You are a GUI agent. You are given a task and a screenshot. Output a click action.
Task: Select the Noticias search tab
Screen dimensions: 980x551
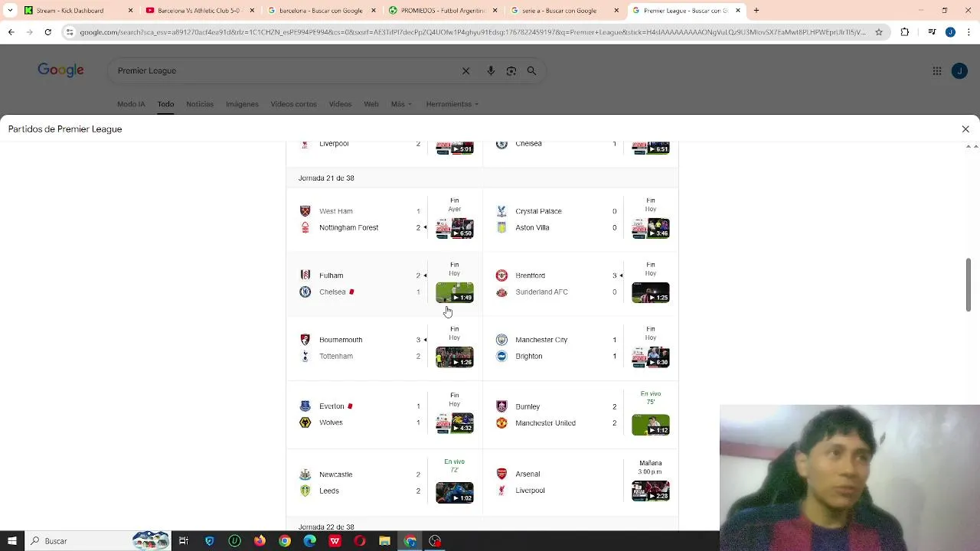point(200,104)
